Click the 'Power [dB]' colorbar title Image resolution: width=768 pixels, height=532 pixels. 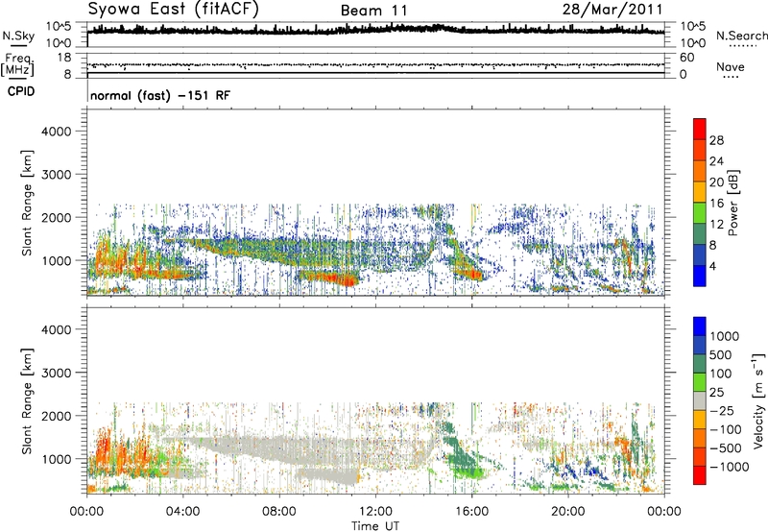point(733,203)
